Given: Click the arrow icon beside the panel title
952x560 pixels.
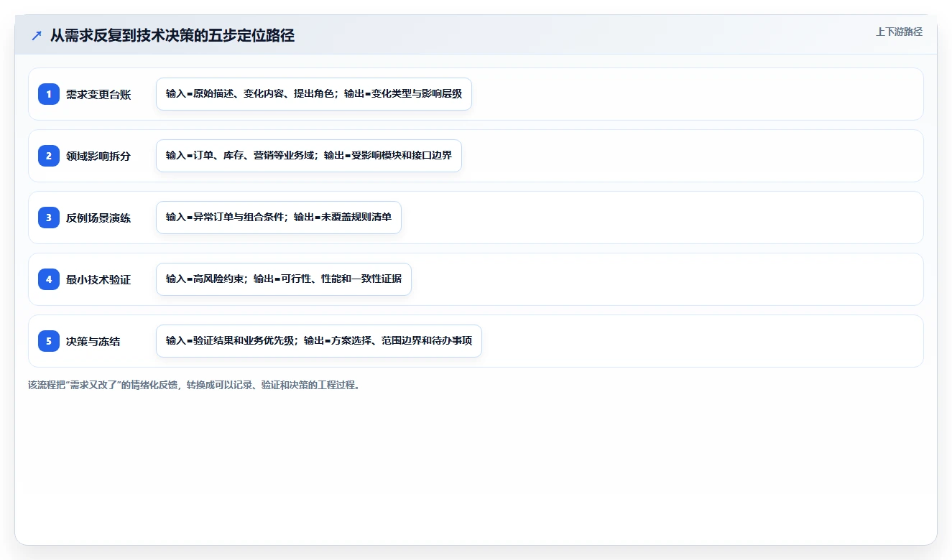Looking at the screenshot, I should coord(37,36).
